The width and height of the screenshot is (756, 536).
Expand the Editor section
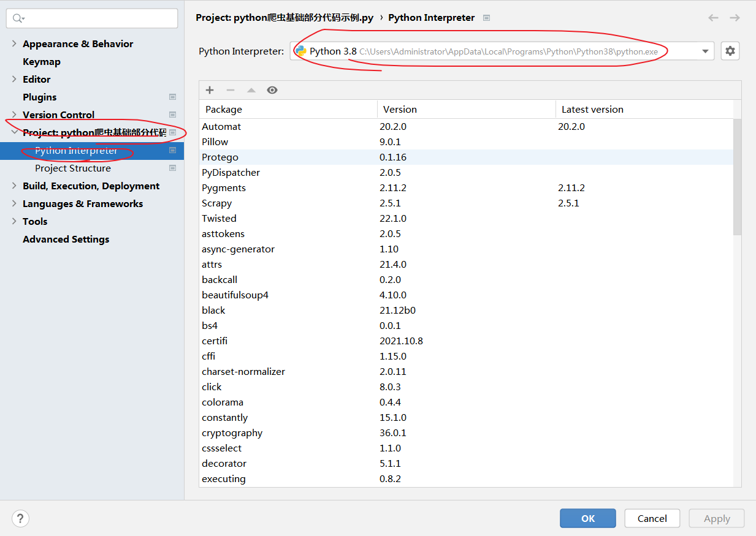(x=14, y=79)
